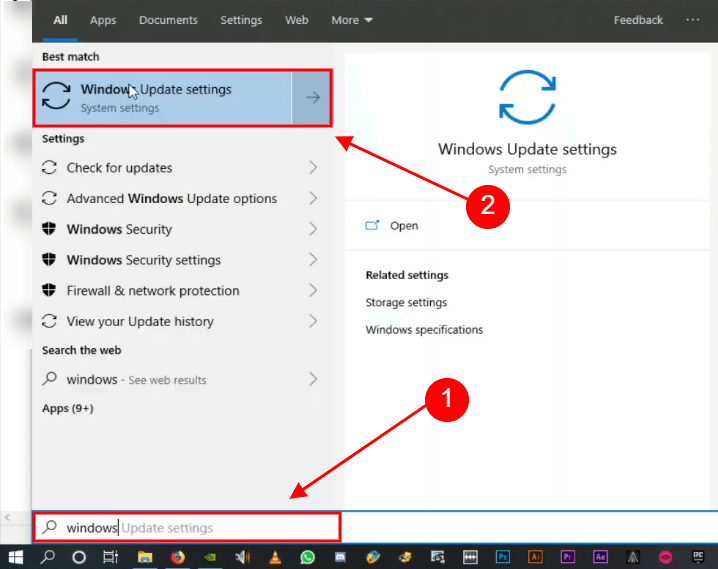Click in the search text field
The height and width of the screenshot is (569, 718).
click(187, 527)
